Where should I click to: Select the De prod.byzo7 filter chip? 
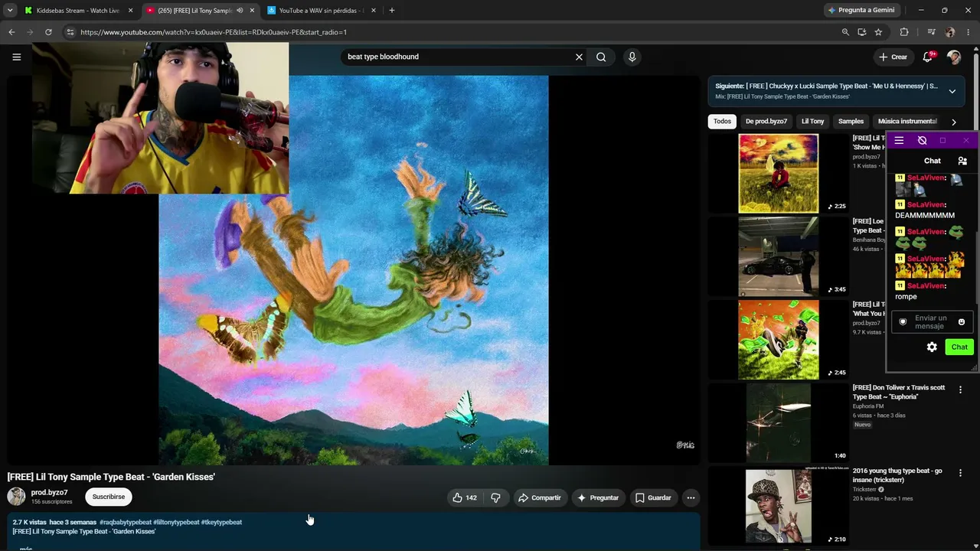pyautogui.click(x=766, y=121)
